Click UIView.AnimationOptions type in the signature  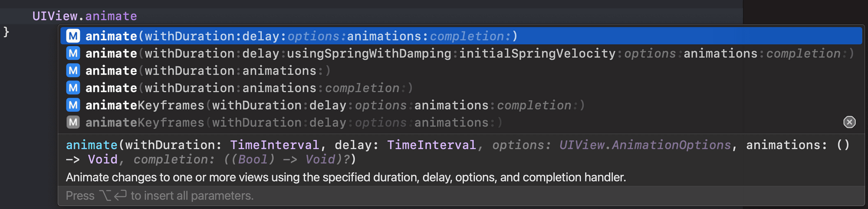645,145
